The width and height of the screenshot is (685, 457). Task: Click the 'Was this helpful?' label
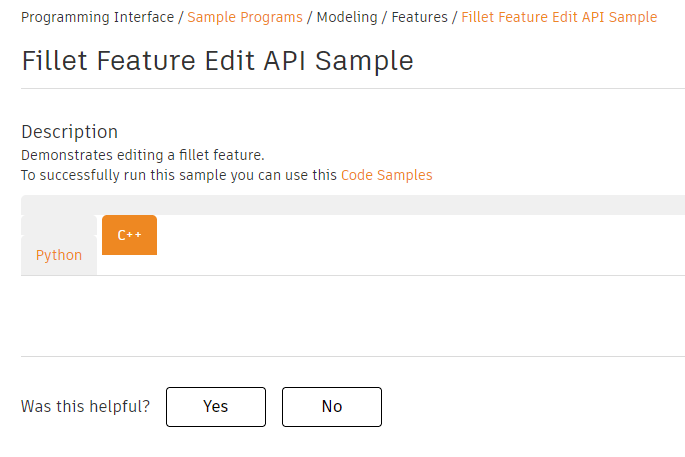point(85,406)
